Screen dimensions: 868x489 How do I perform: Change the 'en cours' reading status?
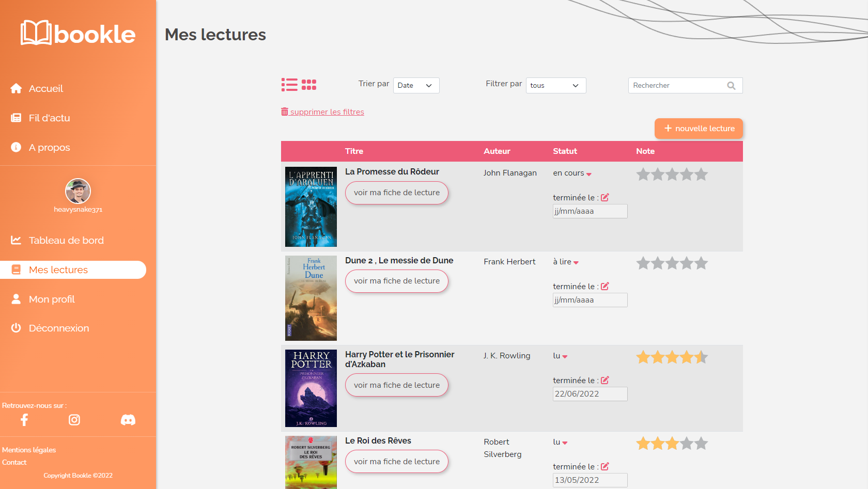(x=572, y=173)
